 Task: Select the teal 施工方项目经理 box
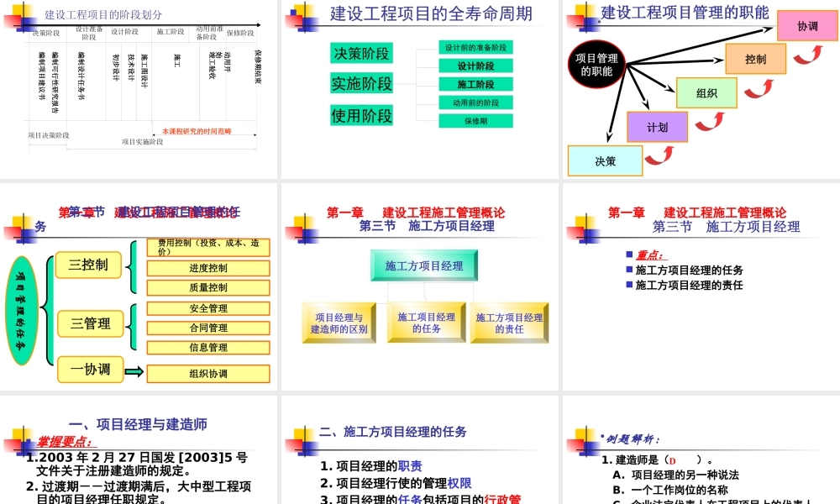coord(423,265)
